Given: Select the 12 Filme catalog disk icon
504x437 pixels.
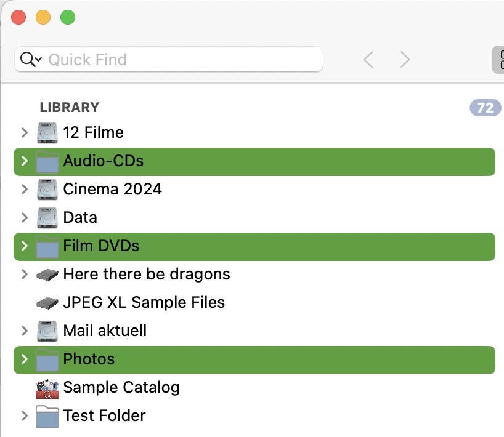Looking at the screenshot, I should pyautogui.click(x=47, y=132).
